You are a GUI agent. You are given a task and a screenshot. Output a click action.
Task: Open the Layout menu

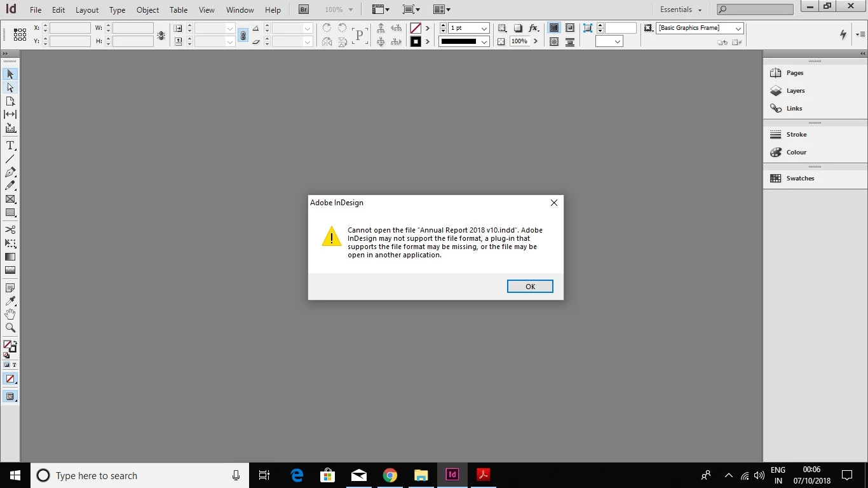(x=87, y=10)
